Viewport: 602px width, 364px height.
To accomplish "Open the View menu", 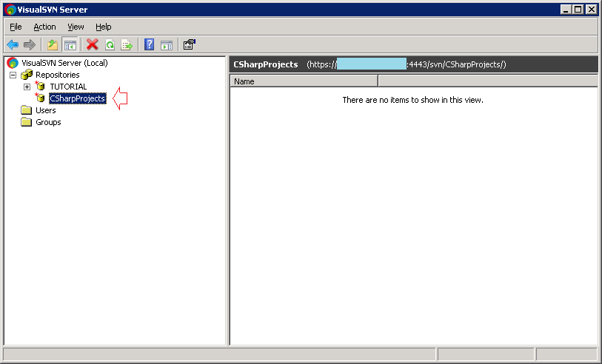I will 76,27.
